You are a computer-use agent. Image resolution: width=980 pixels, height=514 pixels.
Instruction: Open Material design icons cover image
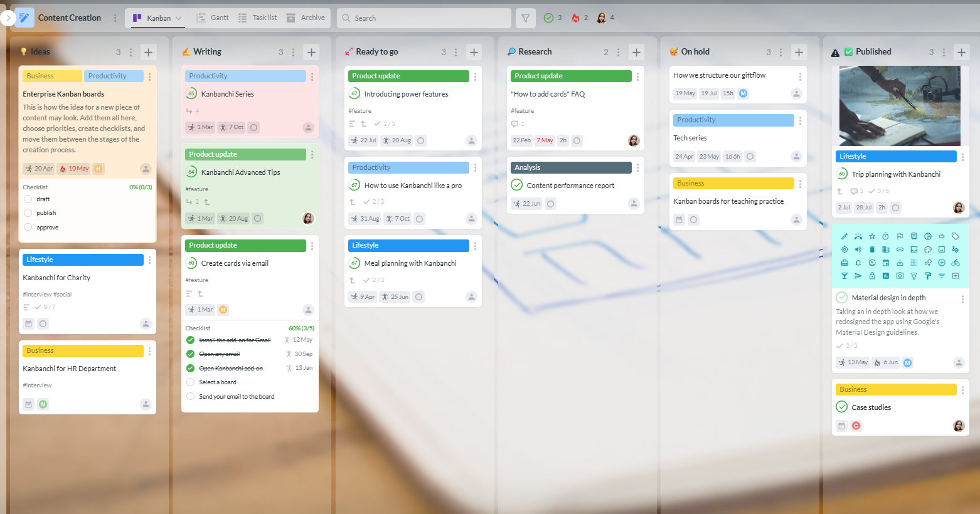(x=900, y=256)
